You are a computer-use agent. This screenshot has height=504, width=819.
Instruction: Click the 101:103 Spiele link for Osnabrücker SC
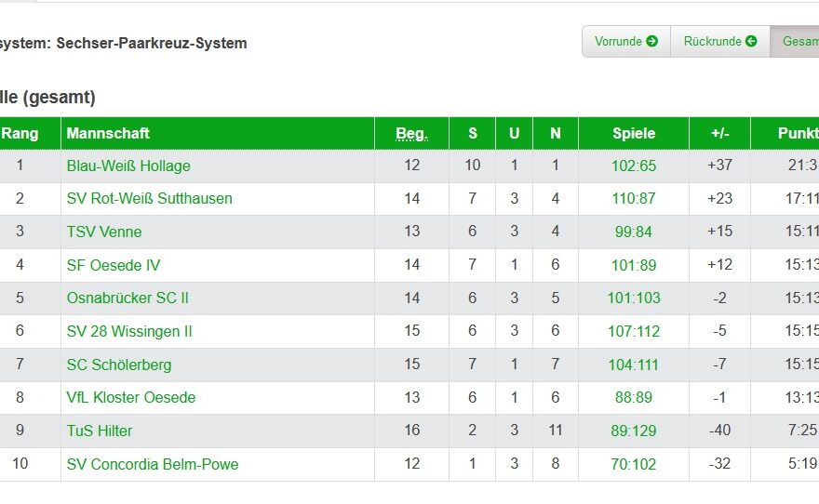point(634,298)
